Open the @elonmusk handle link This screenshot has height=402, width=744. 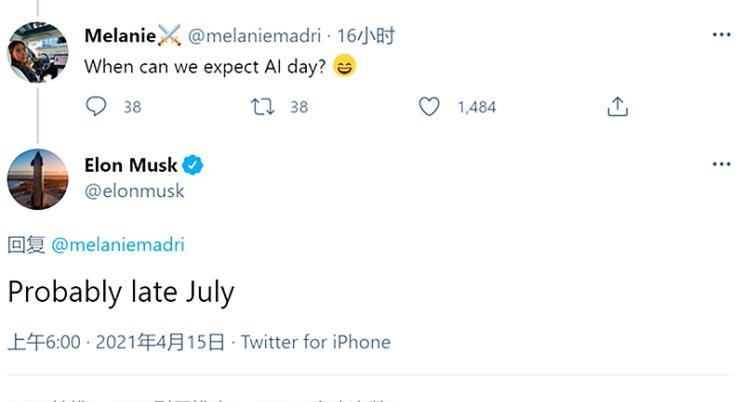134,190
